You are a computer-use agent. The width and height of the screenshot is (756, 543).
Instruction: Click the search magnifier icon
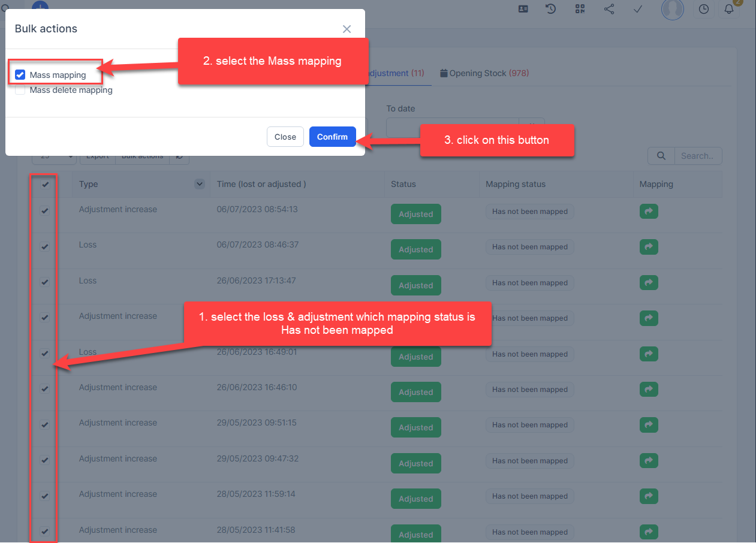coord(661,156)
